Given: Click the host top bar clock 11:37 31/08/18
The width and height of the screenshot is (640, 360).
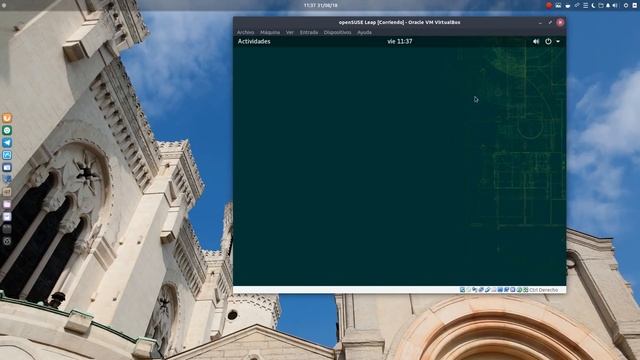Looking at the screenshot, I should 320,5.
